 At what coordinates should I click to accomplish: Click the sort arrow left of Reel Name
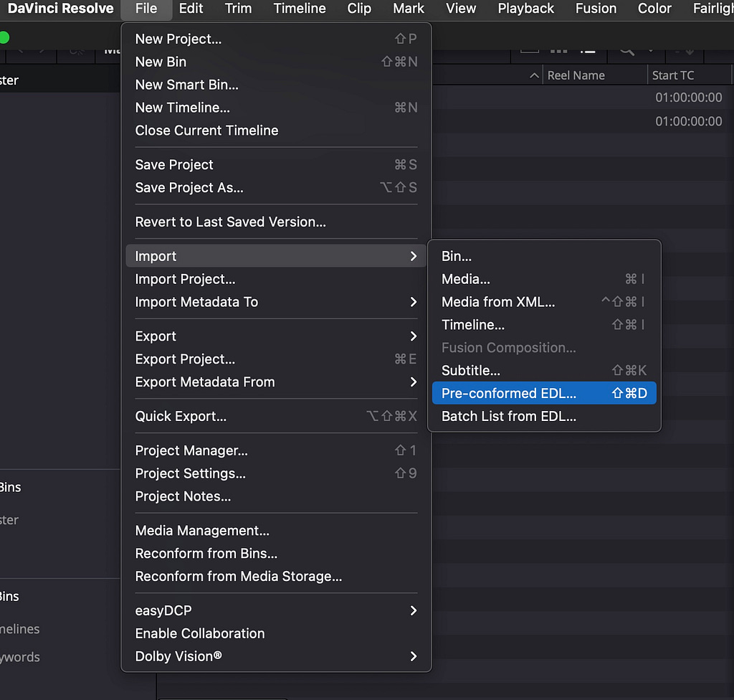[x=534, y=75]
